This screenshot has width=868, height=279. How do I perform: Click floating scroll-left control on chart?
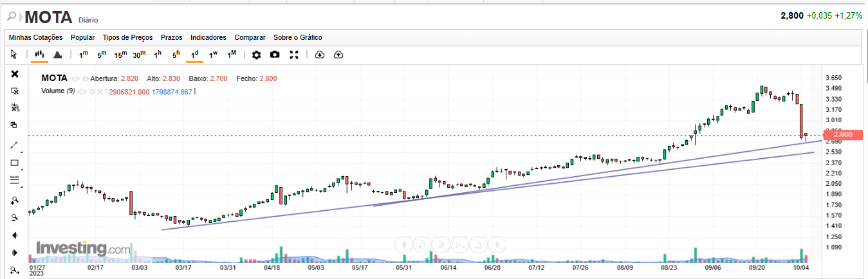pos(403,244)
